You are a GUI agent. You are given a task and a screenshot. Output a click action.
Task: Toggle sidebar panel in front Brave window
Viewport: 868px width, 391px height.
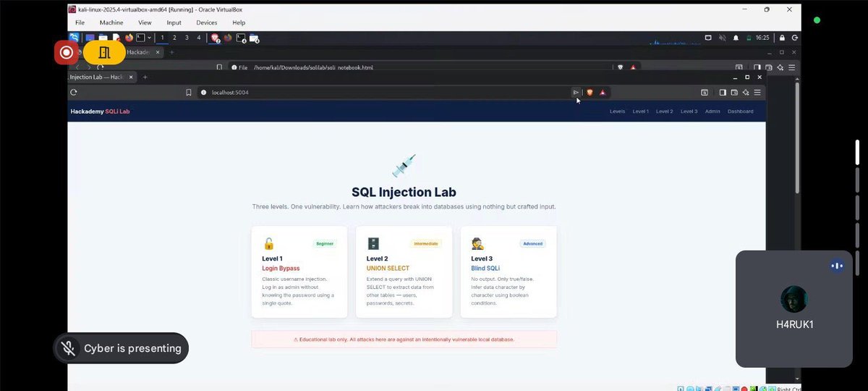722,92
